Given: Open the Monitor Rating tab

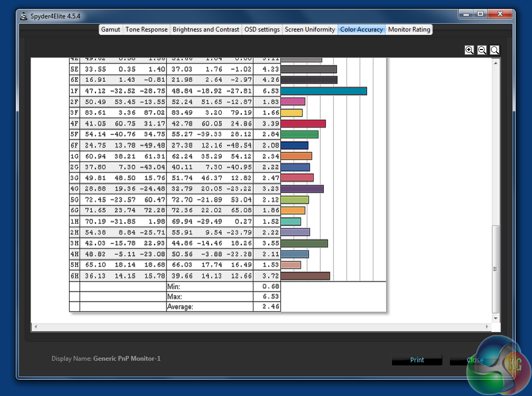Looking at the screenshot, I should click(409, 29).
